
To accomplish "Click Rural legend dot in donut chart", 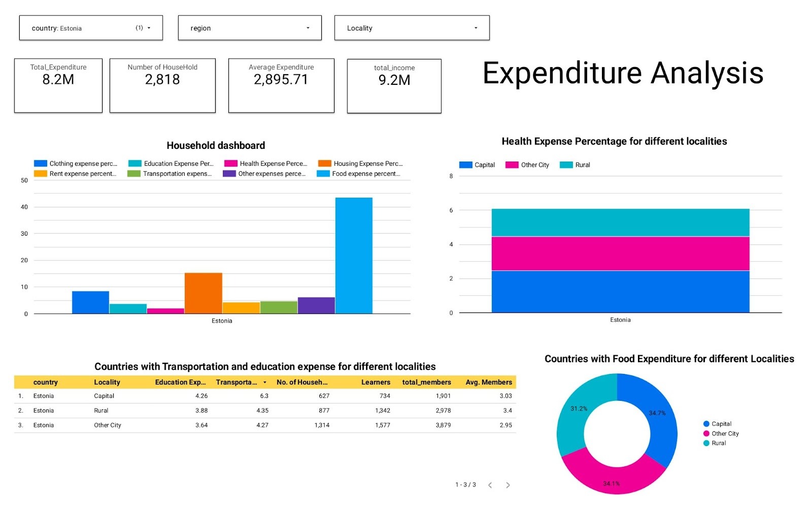I will pyautogui.click(x=706, y=443).
